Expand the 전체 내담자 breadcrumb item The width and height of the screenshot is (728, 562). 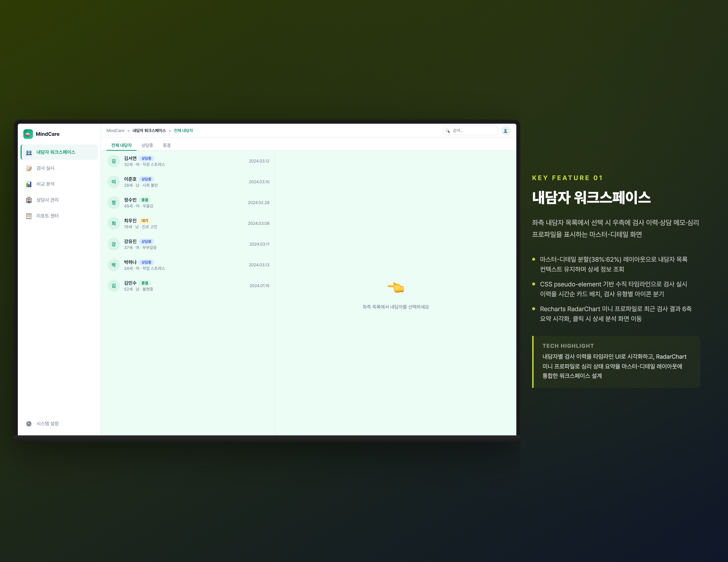coord(184,130)
